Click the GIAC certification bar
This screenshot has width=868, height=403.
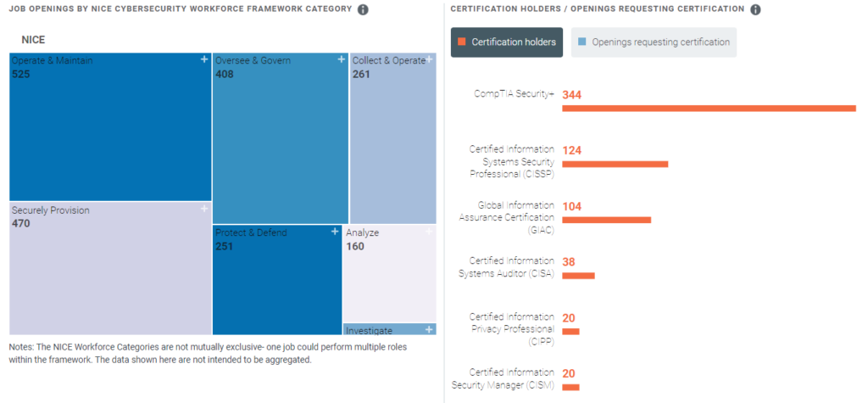(x=606, y=220)
